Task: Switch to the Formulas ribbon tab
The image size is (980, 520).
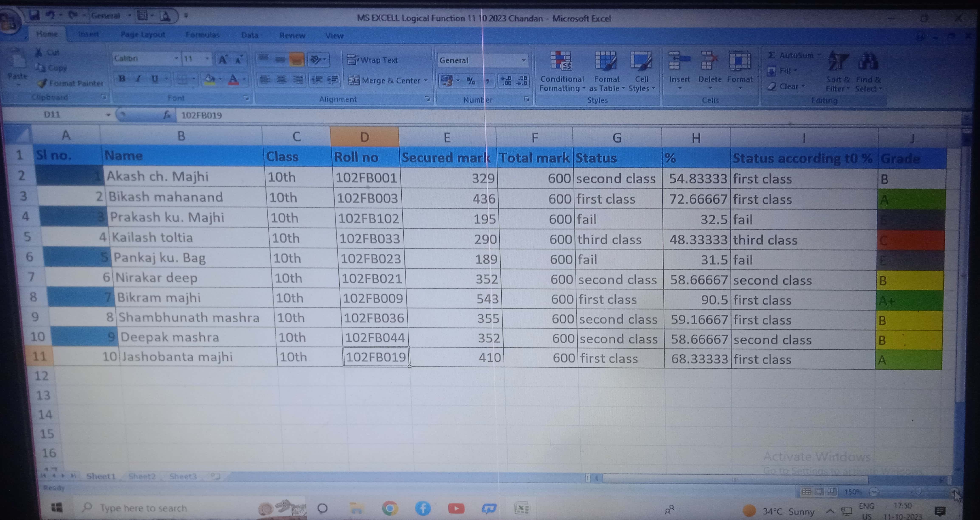Action: 202,35
